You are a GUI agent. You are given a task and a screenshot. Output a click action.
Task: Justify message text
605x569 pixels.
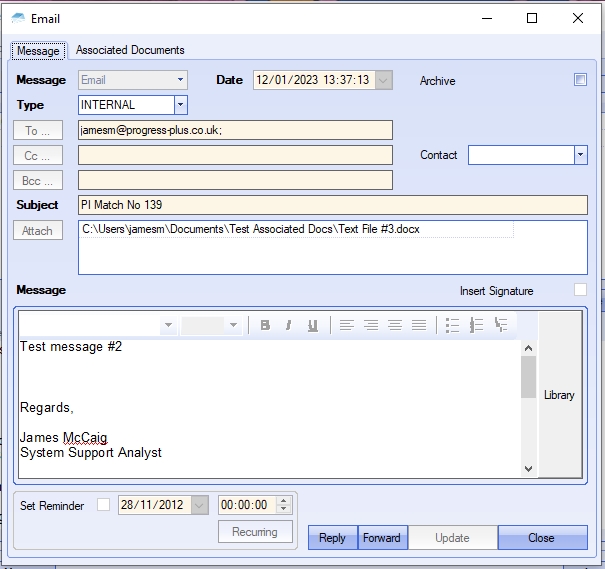tap(419, 325)
